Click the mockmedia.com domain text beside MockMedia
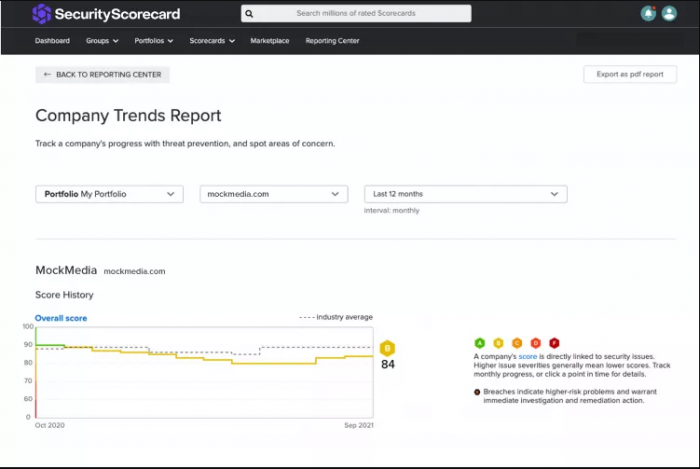The image size is (700, 469). [134, 271]
